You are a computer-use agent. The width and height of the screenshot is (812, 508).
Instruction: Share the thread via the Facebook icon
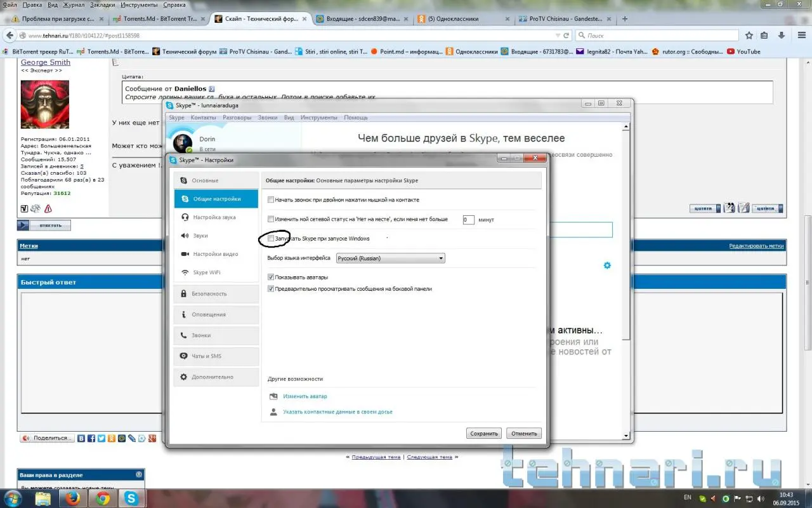[91, 438]
